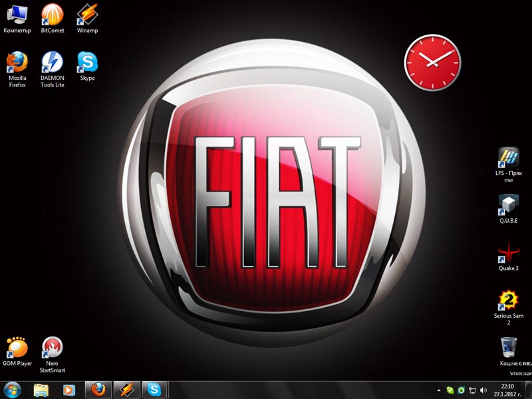Select the Компютър desktop icon
Screen dimensions: 532x399
17,15
